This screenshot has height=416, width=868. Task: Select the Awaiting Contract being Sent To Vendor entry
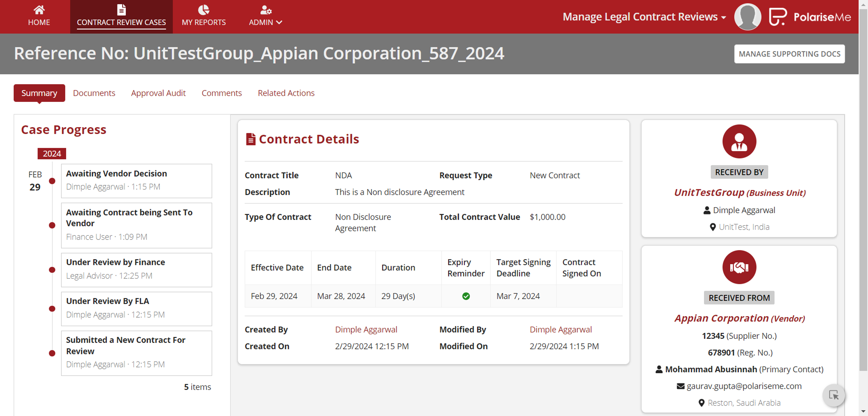(x=137, y=225)
